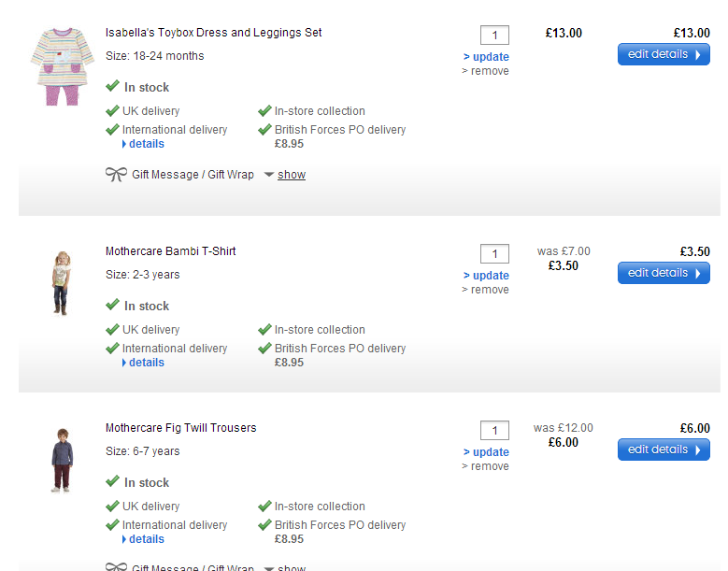Click the UK delivery checkmark for Fig Twill Trousers

(113, 507)
